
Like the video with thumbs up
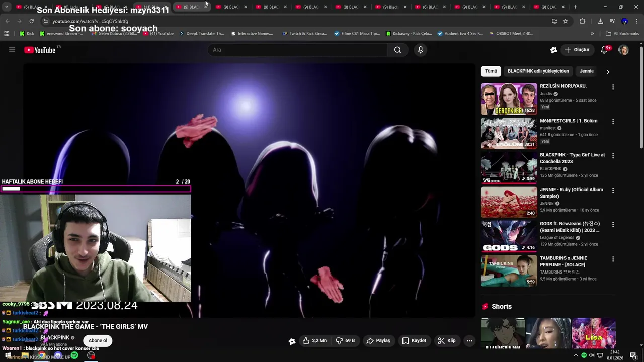click(315, 341)
